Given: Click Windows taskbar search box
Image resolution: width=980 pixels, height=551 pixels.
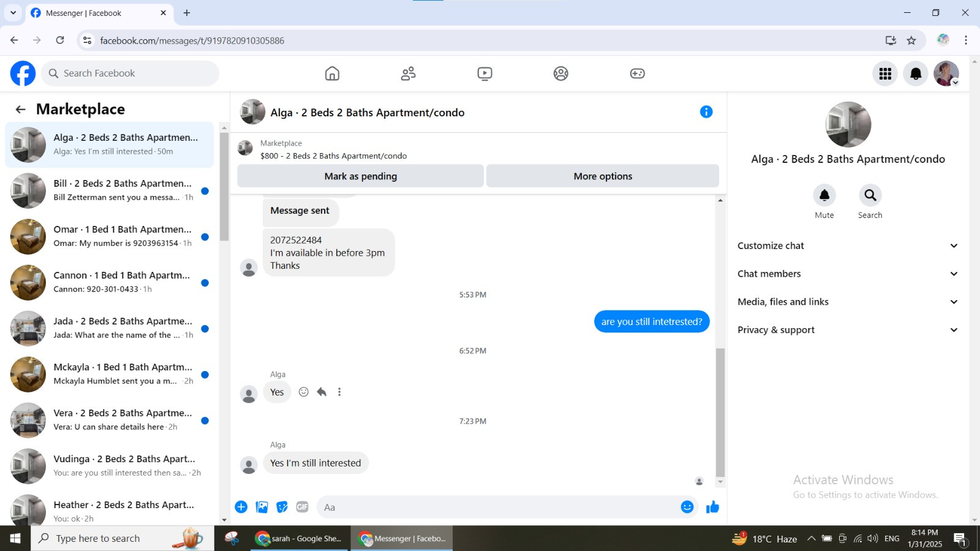Looking at the screenshot, I should (x=123, y=539).
